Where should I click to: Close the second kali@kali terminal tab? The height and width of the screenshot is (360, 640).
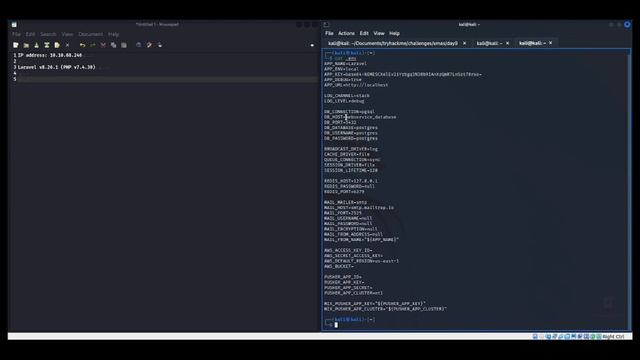[507, 43]
